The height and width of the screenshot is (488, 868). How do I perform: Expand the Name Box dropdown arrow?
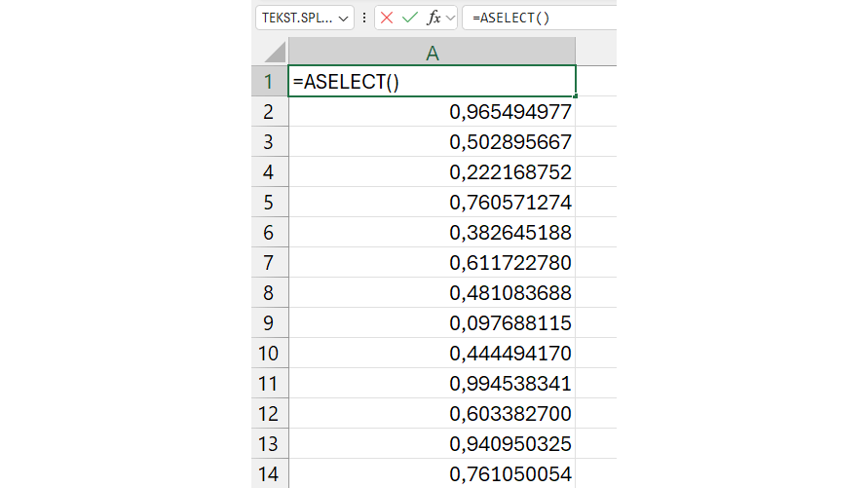pos(343,19)
